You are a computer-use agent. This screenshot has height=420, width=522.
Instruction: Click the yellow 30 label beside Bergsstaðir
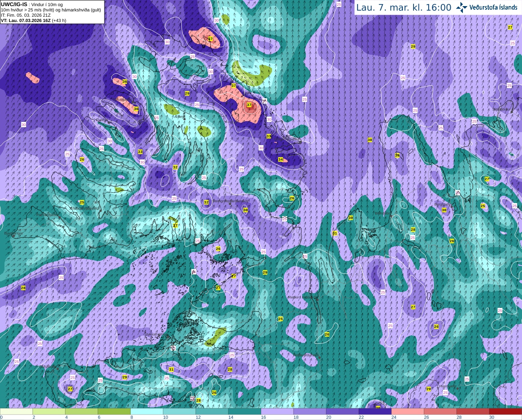coord(444,210)
